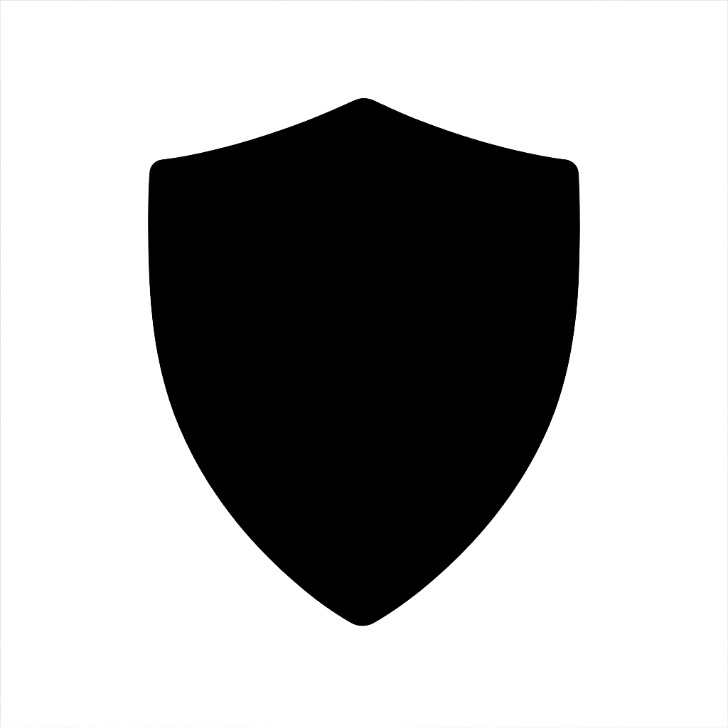This screenshot has height=728, width=728.
Task: Click white background right of the shield
Action: [654, 362]
